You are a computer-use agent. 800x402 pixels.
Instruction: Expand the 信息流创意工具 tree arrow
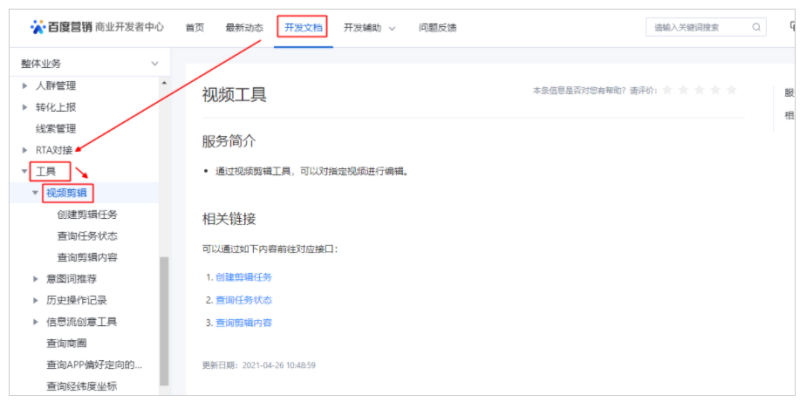[x=35, y=321]
